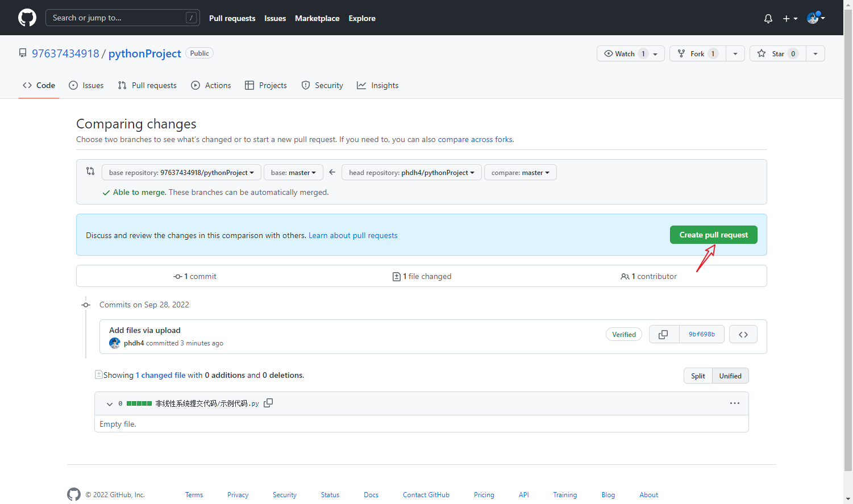Open the notifications bell
853x504 pixels.
coord(768,18)
